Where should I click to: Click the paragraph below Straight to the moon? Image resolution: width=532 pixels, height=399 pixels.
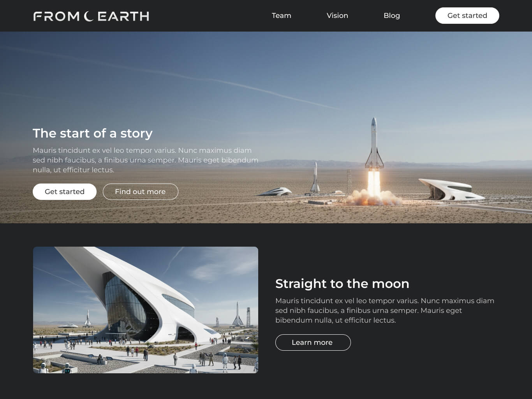[x=385, y=311]
